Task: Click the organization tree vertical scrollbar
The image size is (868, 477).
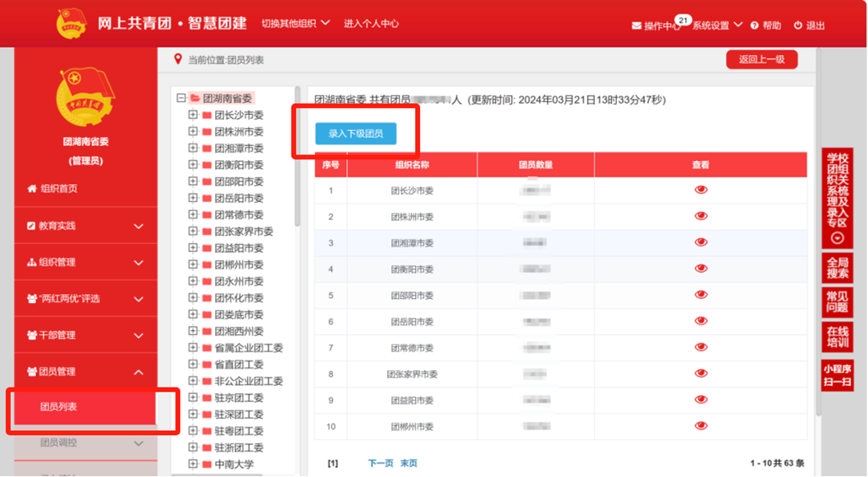Action: tap(297, 156)
